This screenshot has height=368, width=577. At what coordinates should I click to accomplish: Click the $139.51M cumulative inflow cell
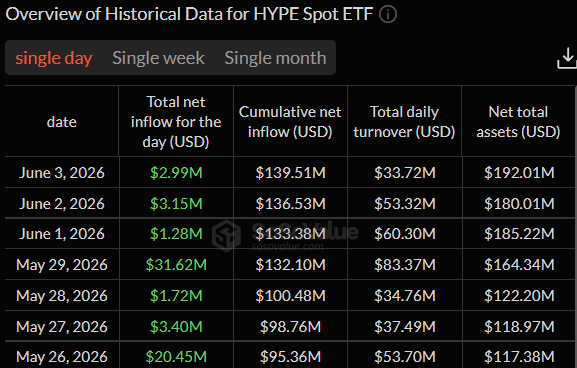pyautogui.click(x=290, y=173)
